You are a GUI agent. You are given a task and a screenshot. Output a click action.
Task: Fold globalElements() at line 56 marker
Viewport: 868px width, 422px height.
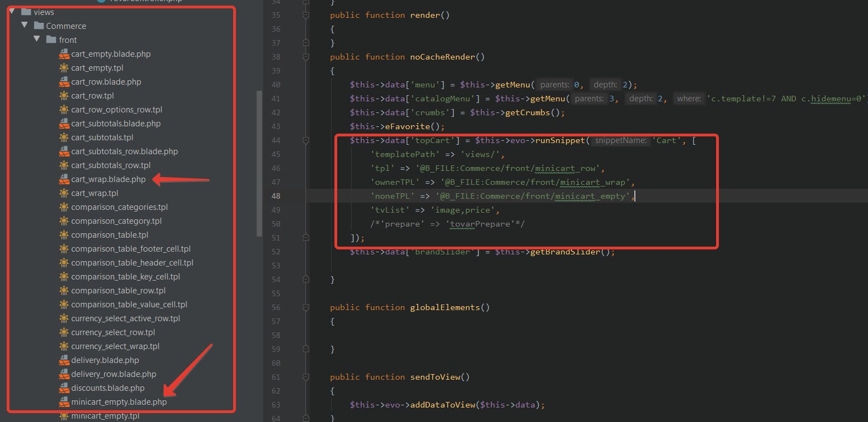pos(305,308)
